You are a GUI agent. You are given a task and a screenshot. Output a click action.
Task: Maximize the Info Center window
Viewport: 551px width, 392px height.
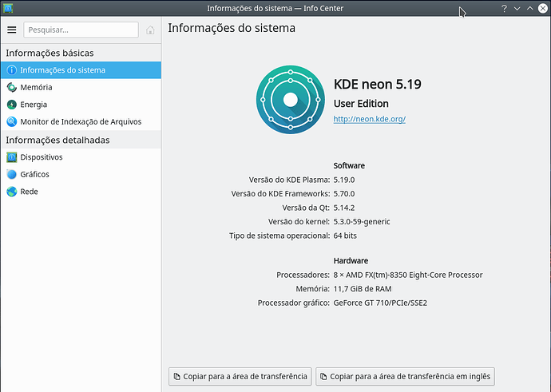(529, 8)
